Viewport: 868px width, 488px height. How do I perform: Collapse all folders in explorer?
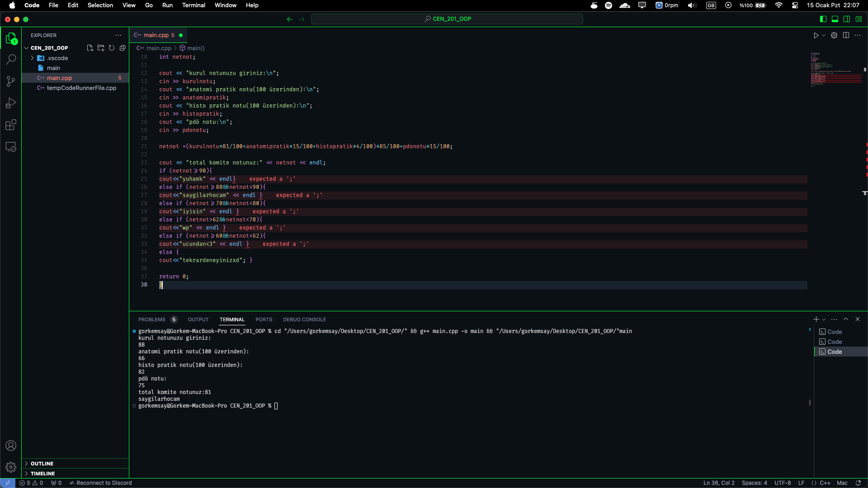pyautogui.click(x=122, y=48)
